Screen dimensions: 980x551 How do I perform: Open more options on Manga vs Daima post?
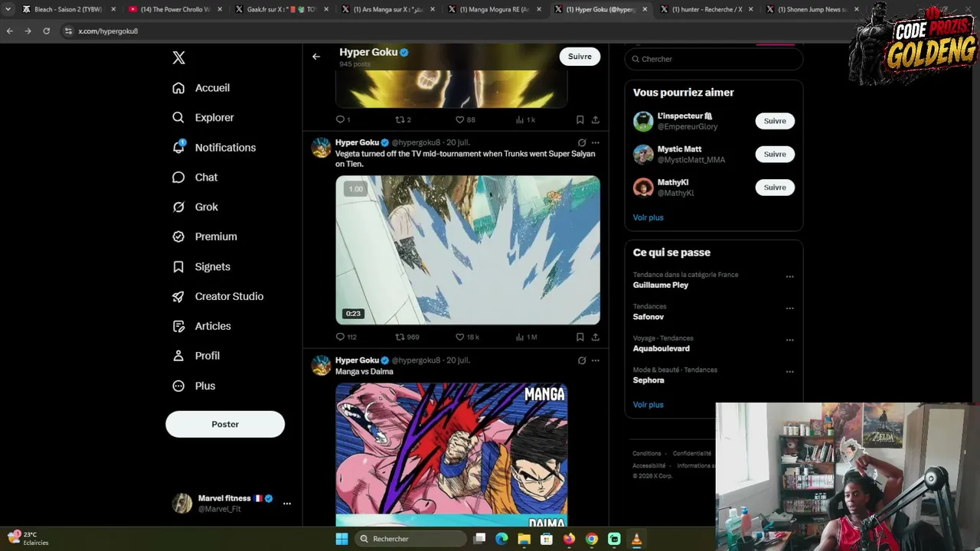click(595, 360)
